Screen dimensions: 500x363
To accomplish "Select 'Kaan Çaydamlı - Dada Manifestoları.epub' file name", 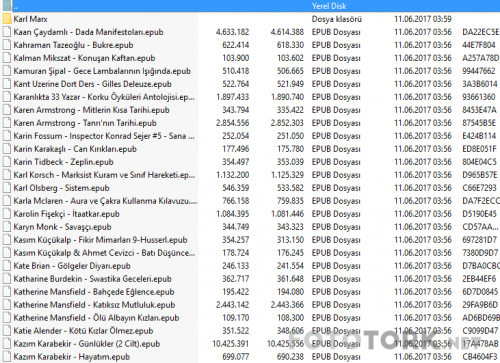I will click(x=88, y=32).
